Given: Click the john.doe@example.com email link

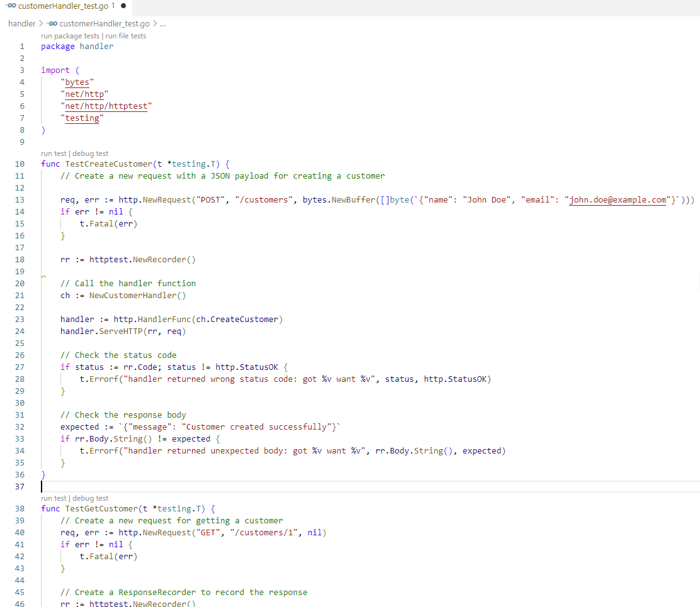Looking at the screenshot, I should [618, 200].
